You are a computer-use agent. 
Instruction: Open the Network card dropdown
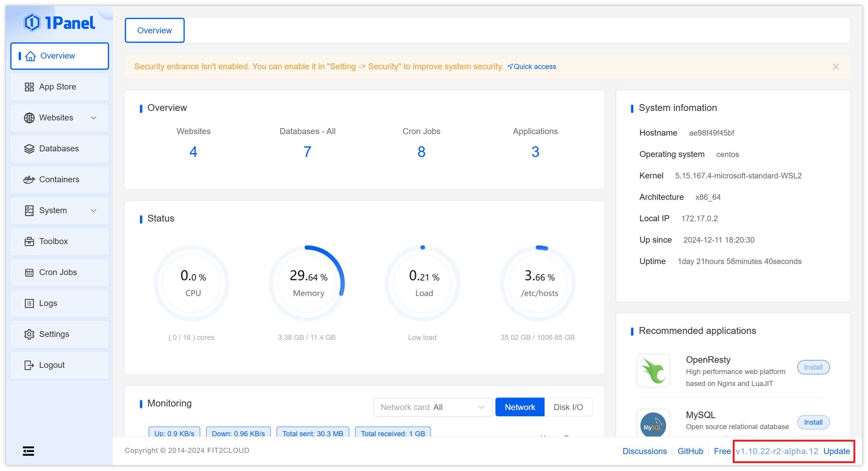[433, 407]
